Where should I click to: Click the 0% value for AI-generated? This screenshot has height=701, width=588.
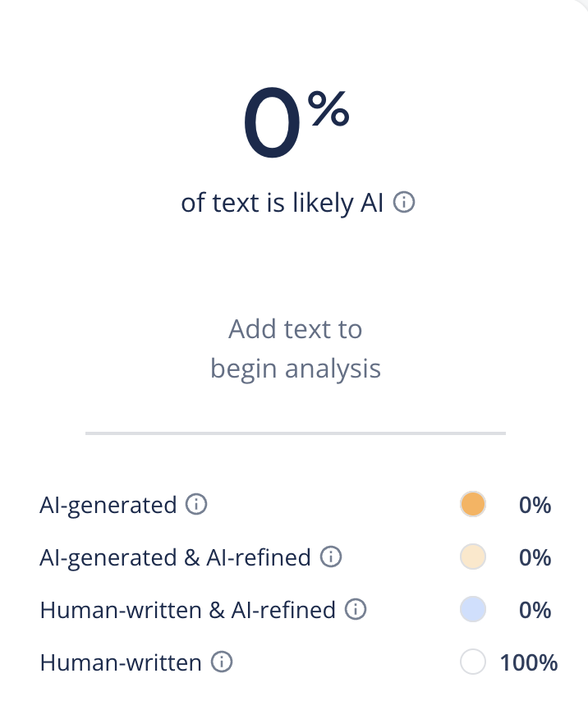tap(535, 505)
